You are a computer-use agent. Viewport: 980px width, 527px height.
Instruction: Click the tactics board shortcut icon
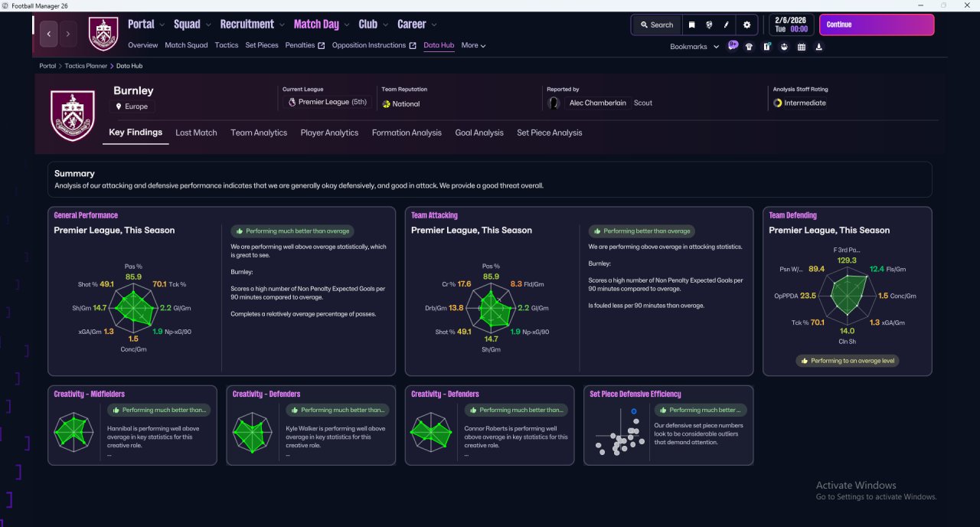coord(766,47)
